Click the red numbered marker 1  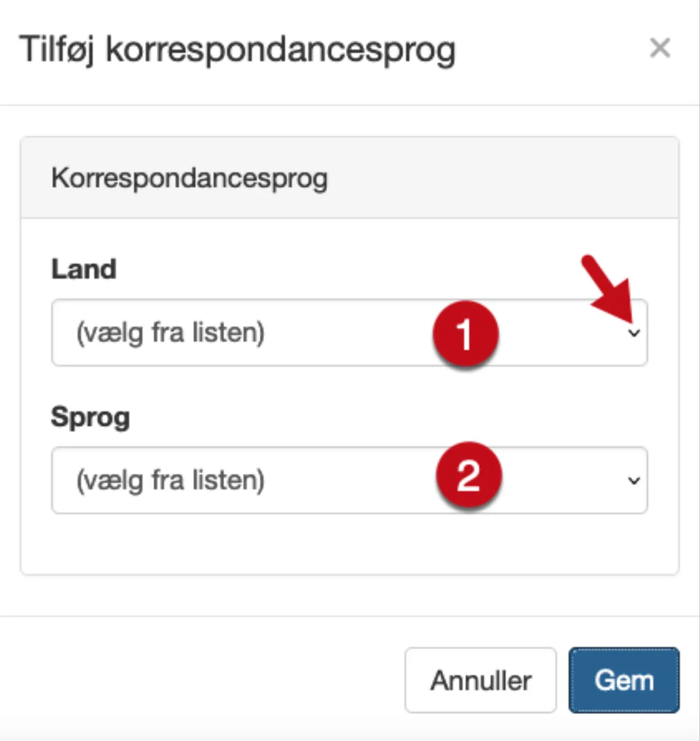point(467,333)
